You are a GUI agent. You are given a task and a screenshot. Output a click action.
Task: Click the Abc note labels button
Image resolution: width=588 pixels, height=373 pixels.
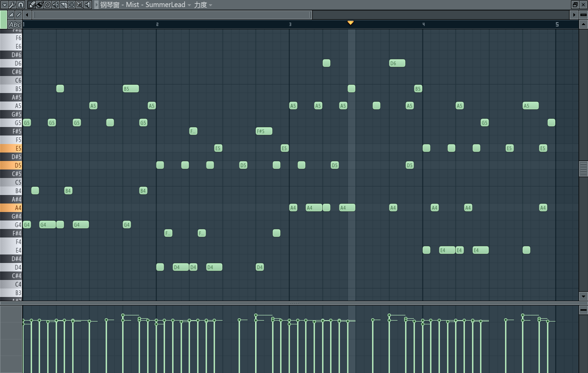coord(15,24)
